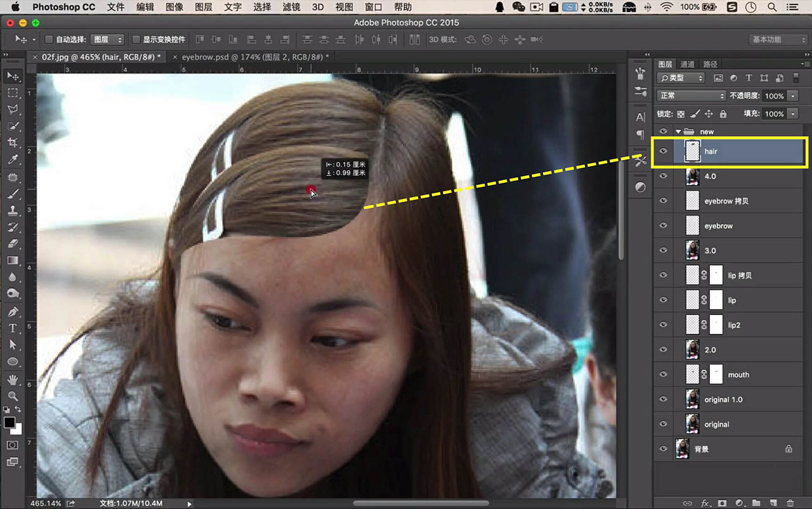Select the Zoom magnifier tool
The height and width of the screenshot is (509, 812).
point(13,396)
